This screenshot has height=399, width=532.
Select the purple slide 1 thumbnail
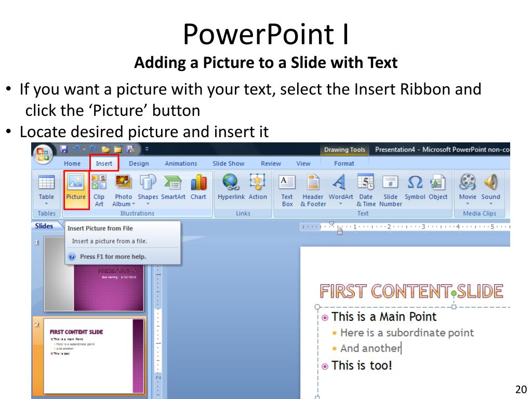[x=94, y=274]
